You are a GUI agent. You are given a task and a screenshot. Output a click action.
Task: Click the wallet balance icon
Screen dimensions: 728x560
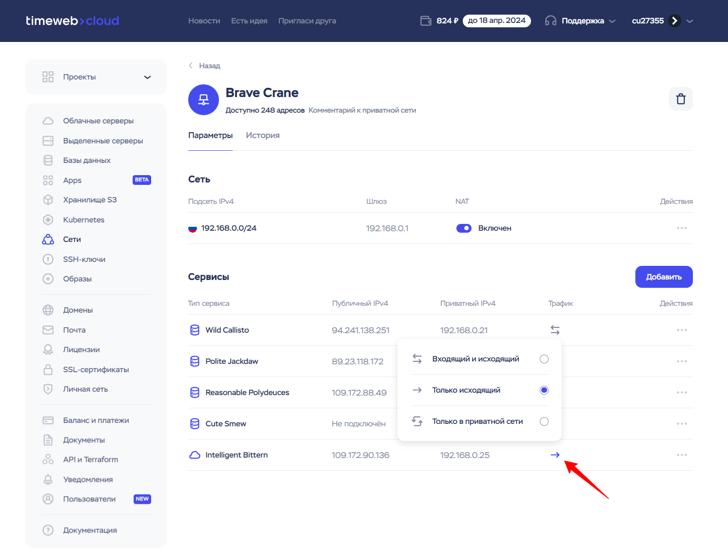tap(426, 20)
